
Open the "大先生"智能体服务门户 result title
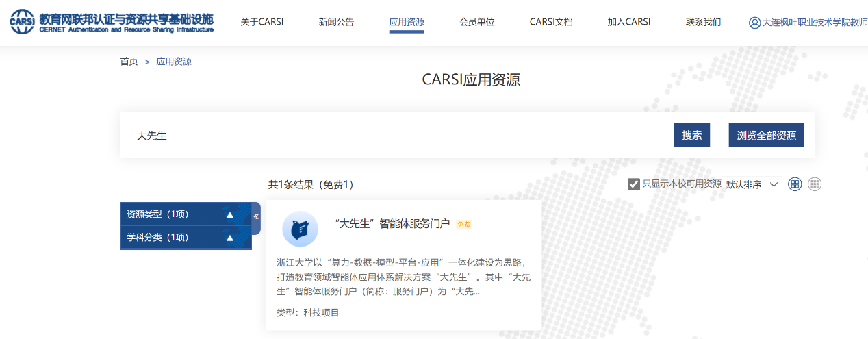tap(392, 224)
